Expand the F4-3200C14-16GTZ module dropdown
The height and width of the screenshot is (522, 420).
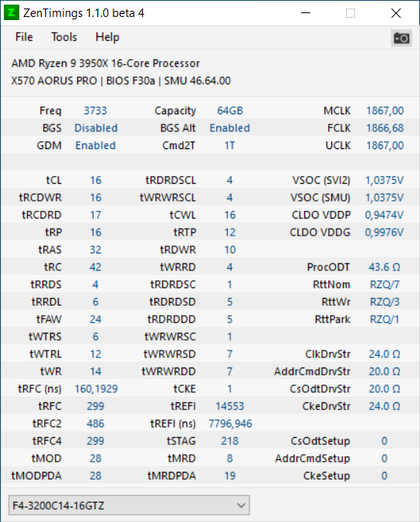pyautogui.click(x=129, y=506)
